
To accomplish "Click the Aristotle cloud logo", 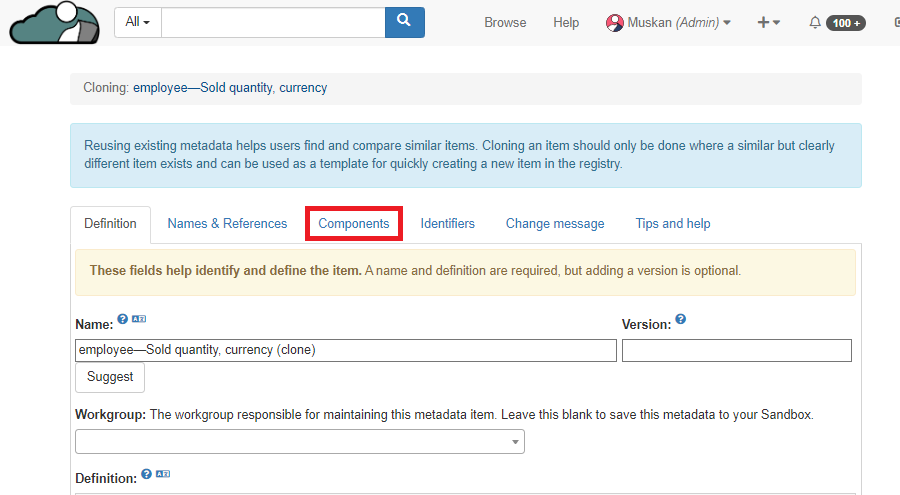I will tap(54, 23).
